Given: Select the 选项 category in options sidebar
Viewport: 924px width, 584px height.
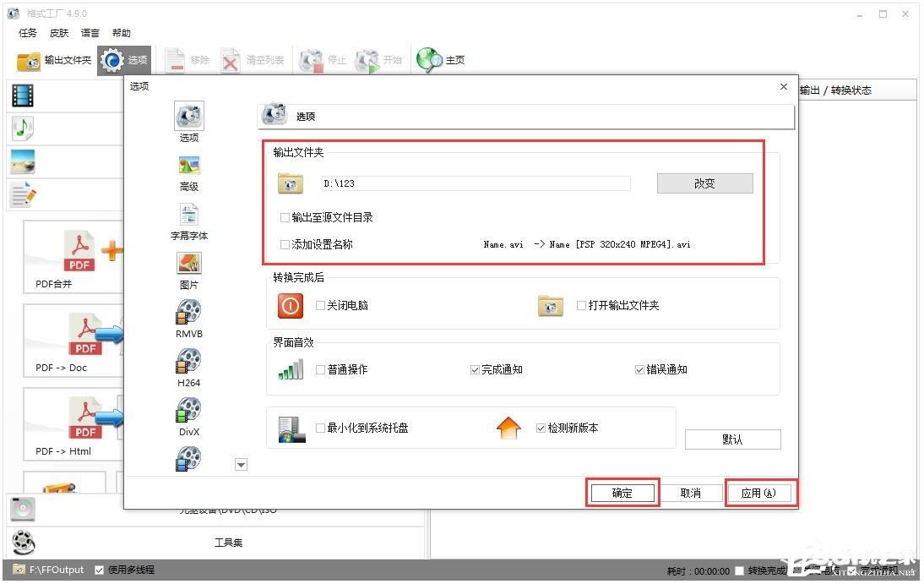Looking at the screenshot, I should [x=189, y=122].
